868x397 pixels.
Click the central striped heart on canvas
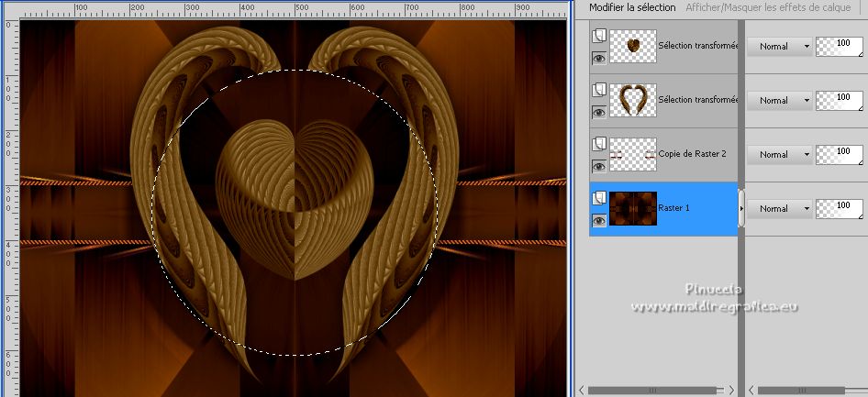295,200
